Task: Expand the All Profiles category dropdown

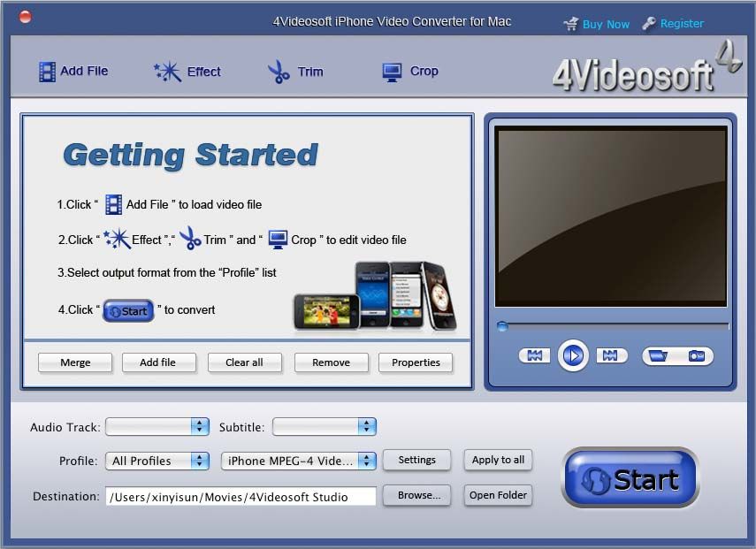Action: pyautogui.click(x=157, y=461)
